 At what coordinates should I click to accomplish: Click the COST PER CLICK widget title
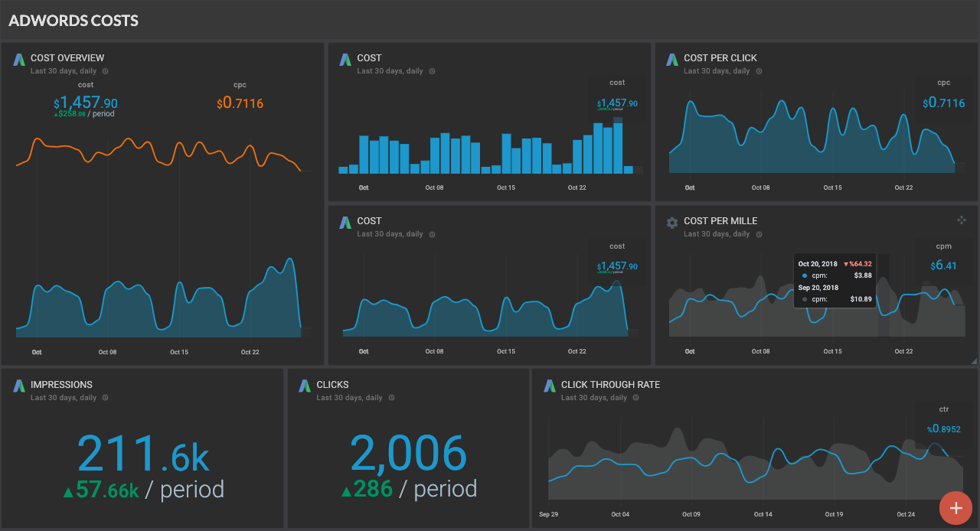[720, 58]
